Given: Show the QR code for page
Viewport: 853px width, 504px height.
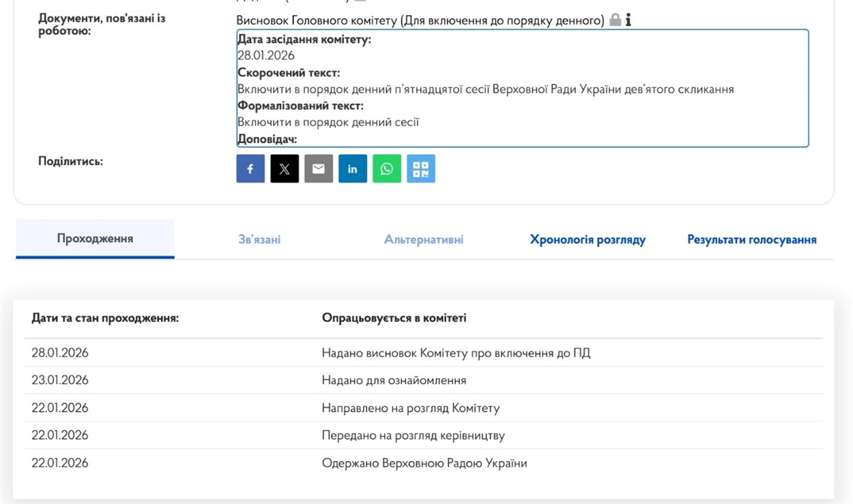Looking at the screenshot, I should pos(421,169).
